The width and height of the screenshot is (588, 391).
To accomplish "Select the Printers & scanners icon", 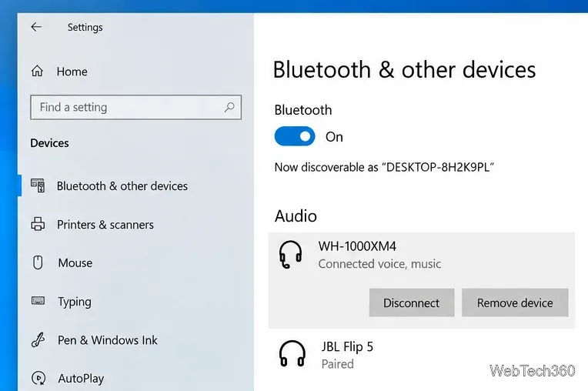I will (38, 224).
